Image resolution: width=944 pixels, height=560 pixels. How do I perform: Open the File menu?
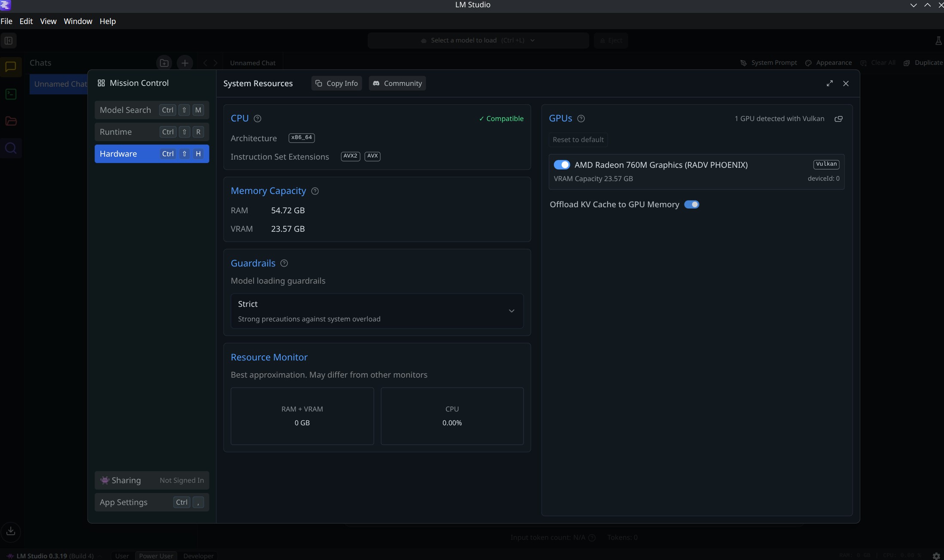(x=6, y=21)
